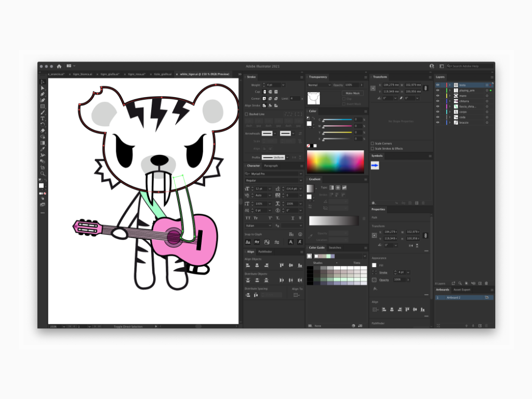
Task: Open workspace layout switcher dropdown
Action: coord(71,66)
